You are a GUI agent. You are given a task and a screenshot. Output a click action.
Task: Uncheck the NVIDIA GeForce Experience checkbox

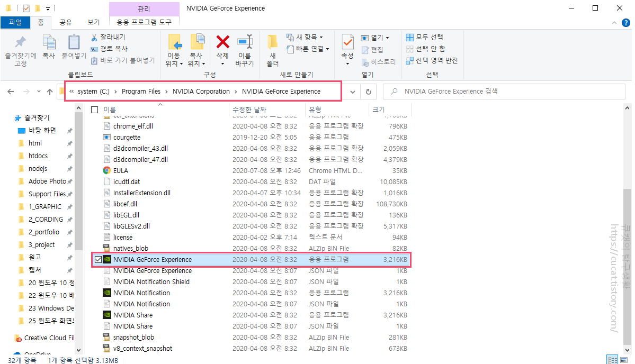98,260
